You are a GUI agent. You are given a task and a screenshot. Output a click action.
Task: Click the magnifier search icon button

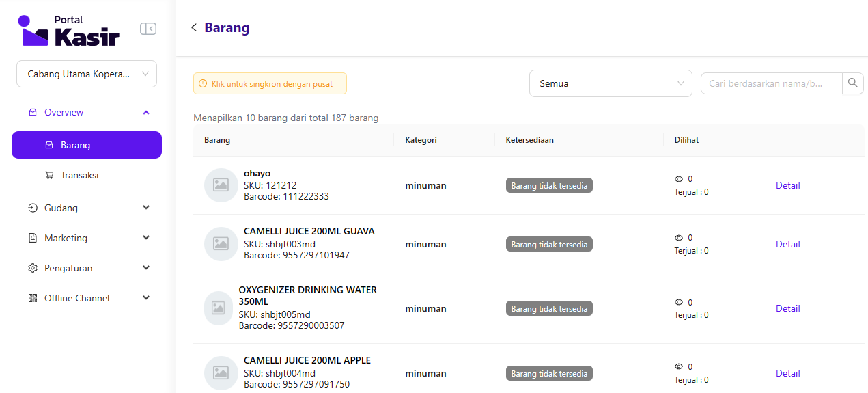[852, 83]
